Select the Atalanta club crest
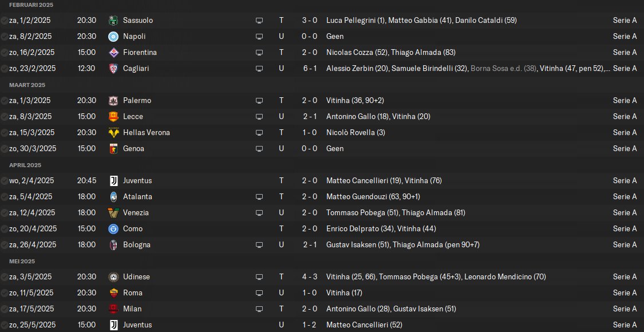Image resolution: width=644 pixels, height=332 pixels. pyautogui.click(x=113, y=196)
